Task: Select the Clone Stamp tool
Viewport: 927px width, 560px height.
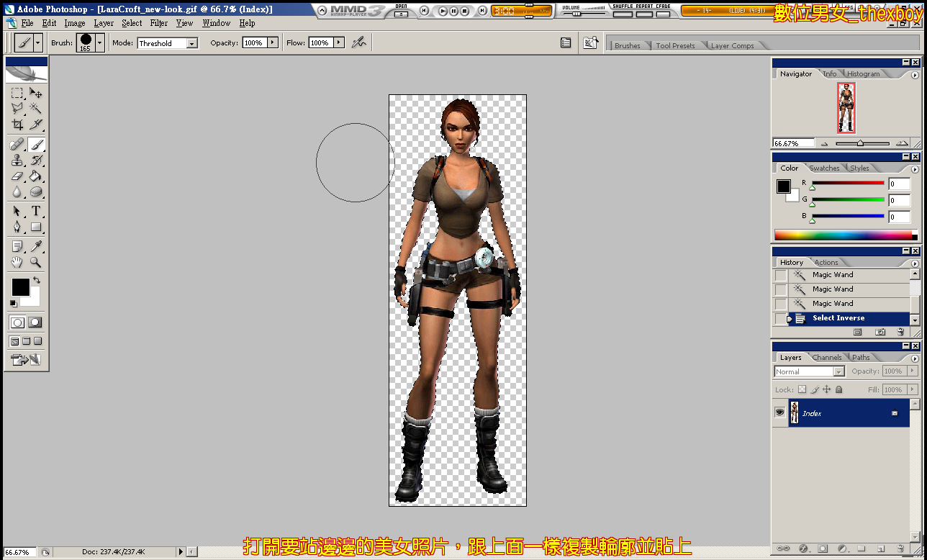Action: point(17,160)
